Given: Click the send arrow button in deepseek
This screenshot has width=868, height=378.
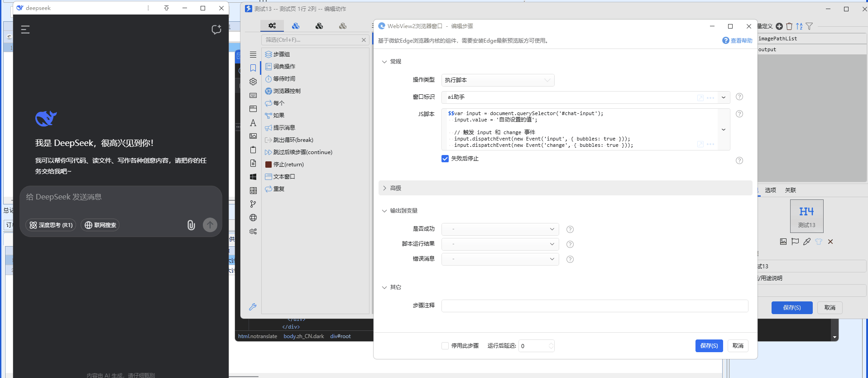Looking at the screenshot, I should (x=210, y=225).
